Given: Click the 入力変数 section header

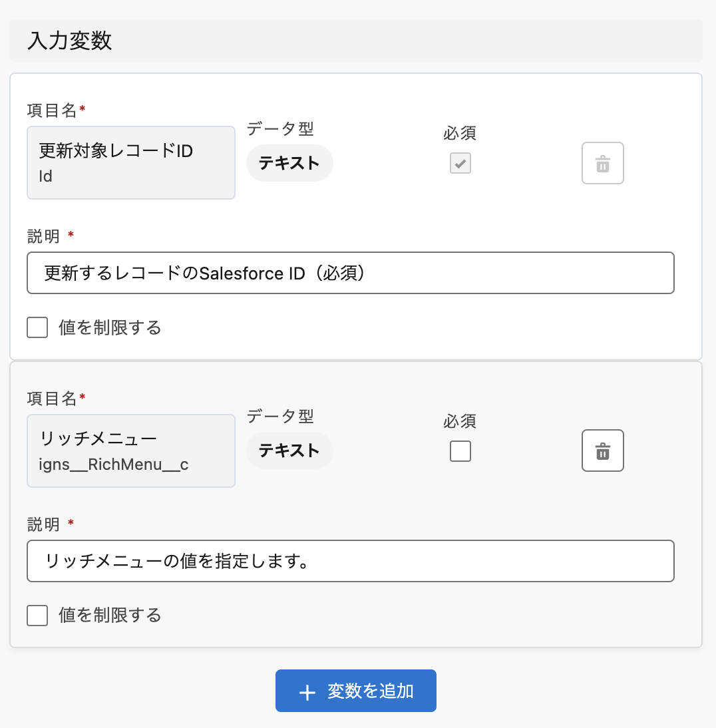Looking at the screenshot, I should [69, 41].
